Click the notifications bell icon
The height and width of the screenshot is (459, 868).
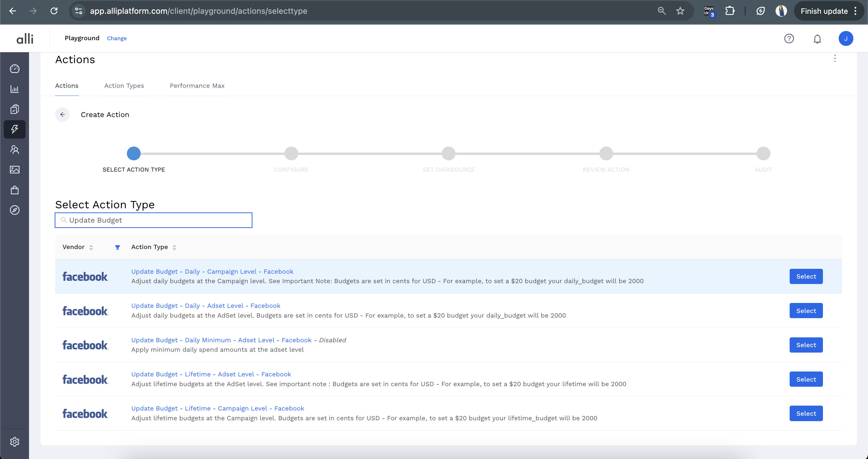click(x=817, y=39)
